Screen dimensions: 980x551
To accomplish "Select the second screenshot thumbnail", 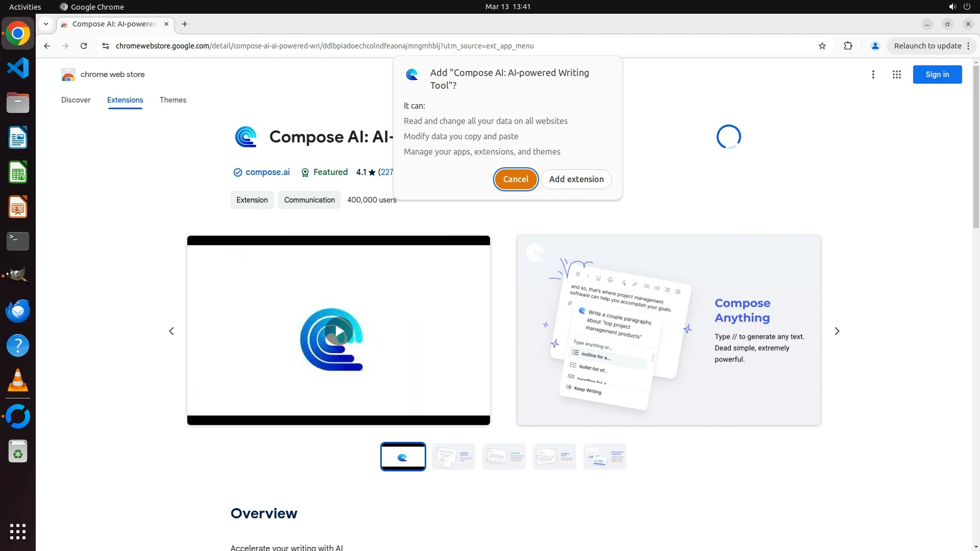I will [x=453, y=456].
